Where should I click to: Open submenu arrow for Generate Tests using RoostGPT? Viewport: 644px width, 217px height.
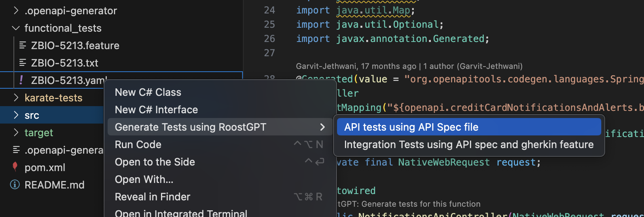(x=322, y=127)
